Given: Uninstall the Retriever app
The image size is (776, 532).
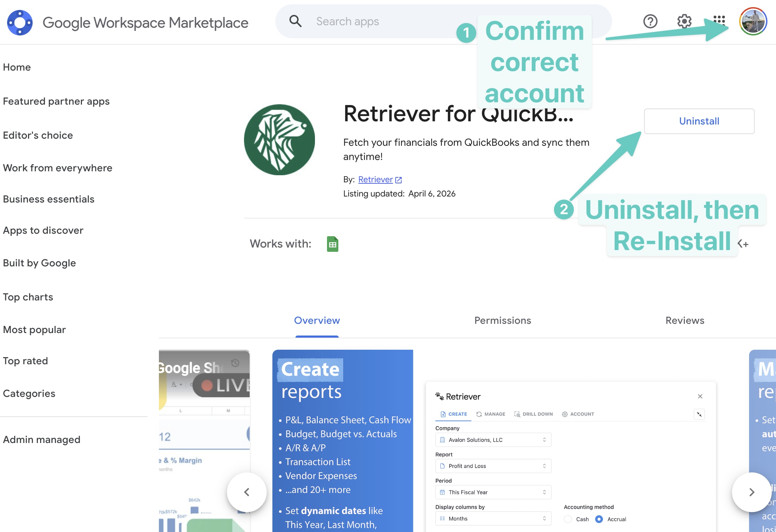Looking at the screenshot, I should pyautogui.click(x=699, y=121).
